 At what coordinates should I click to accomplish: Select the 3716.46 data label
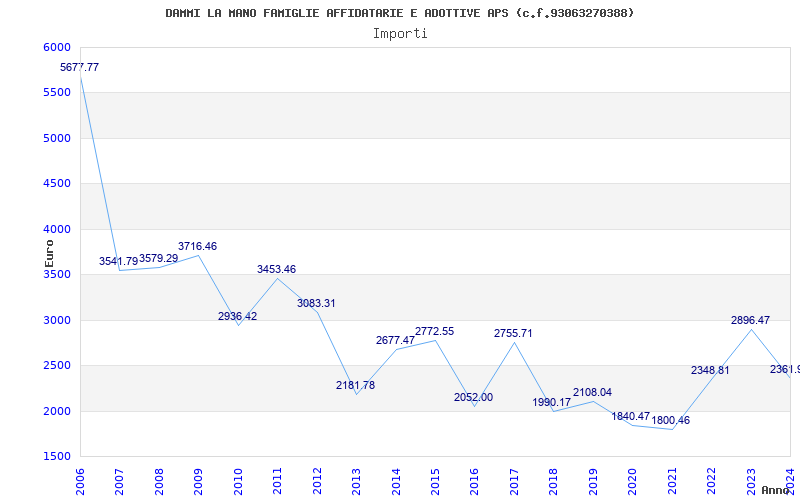[x=197, y=246]
